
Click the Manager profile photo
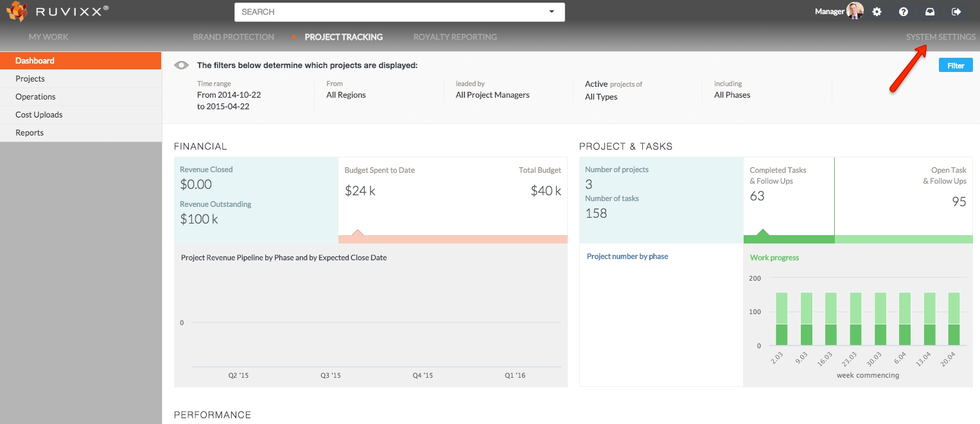click(855, 11)
